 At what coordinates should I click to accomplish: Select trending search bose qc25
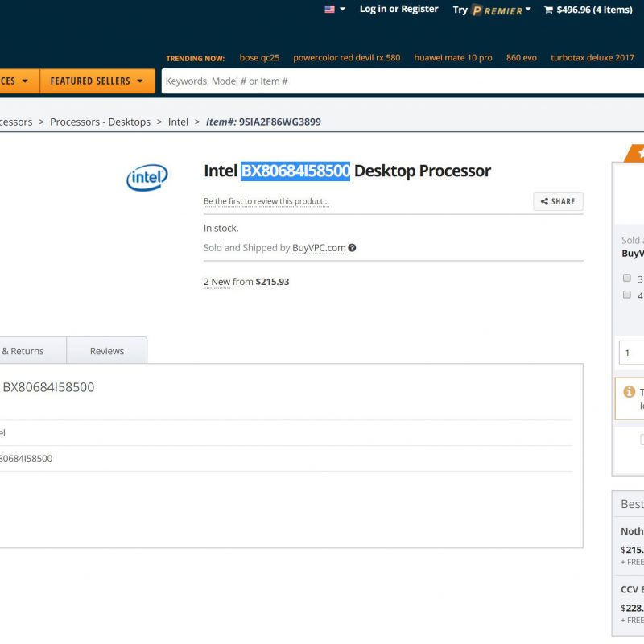click(259, 57)
